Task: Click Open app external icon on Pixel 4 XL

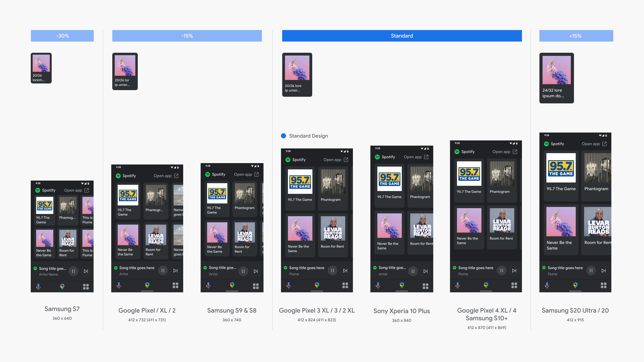Action: click(515, 152)
